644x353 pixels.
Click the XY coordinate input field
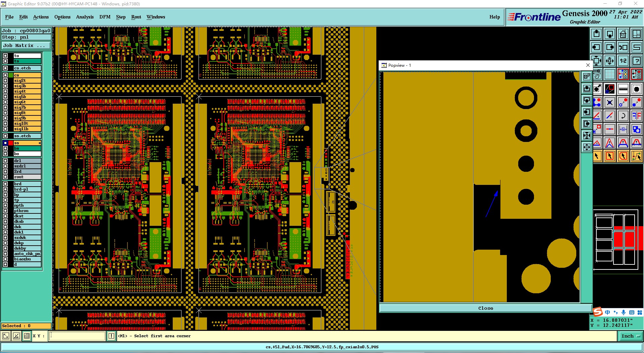[77, 336]
